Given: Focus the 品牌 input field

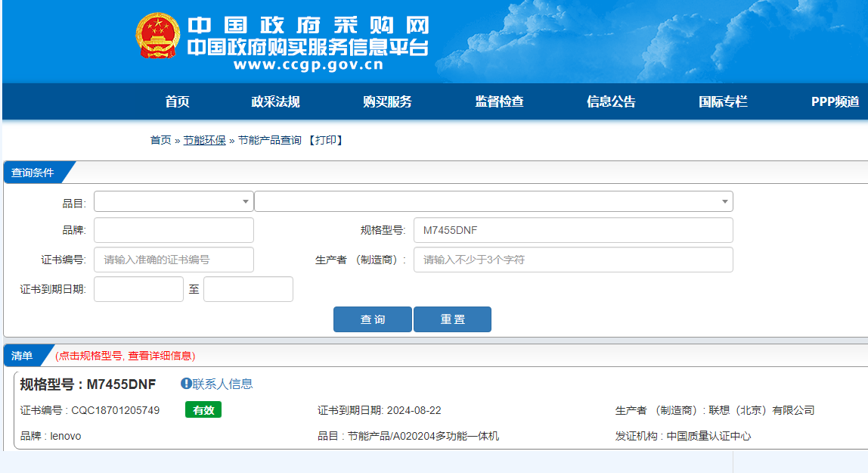Looking at the screenshot, I should click(174, 230).
